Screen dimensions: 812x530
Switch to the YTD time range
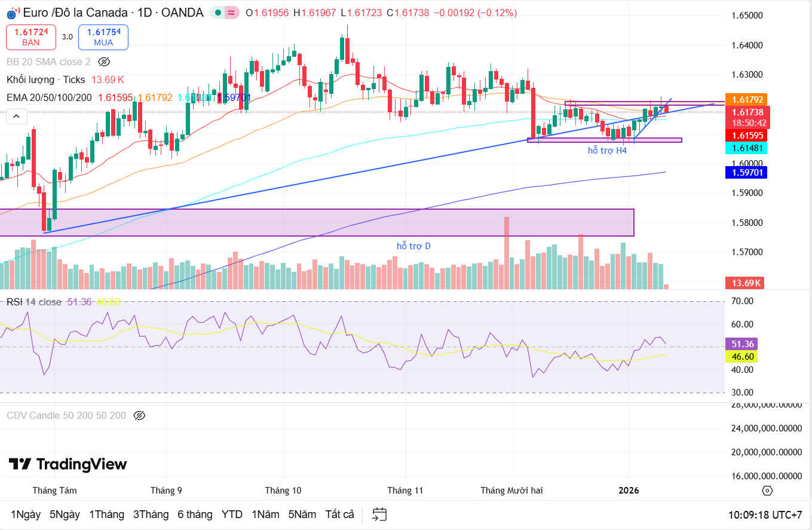tap(232, 514)
